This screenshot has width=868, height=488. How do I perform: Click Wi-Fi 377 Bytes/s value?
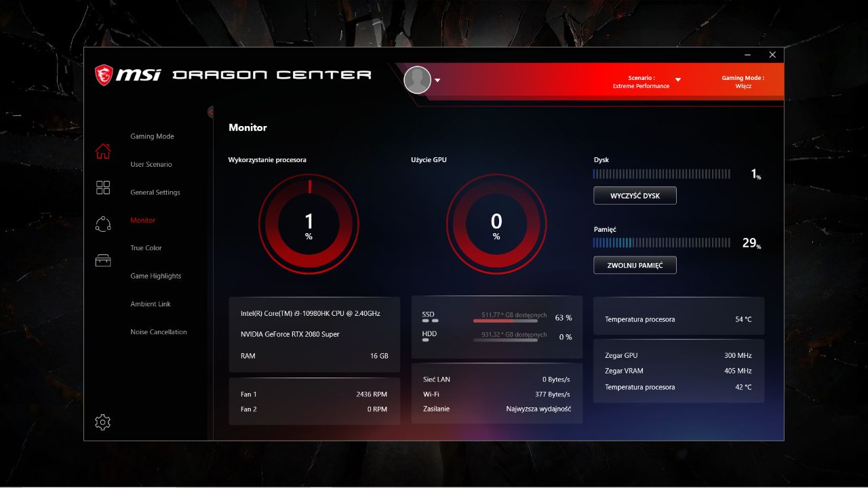click(x=553, y=394)
